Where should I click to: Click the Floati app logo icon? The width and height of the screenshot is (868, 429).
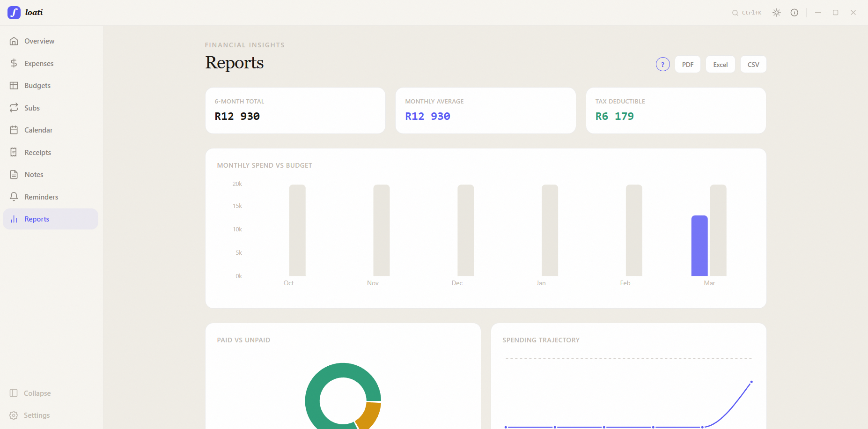click(x=14, y=13)
